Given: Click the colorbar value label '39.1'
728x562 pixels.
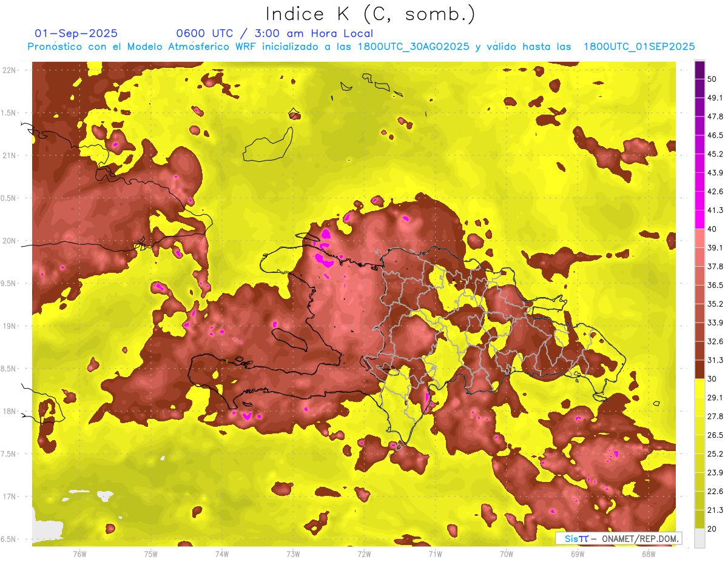Looking at the screenshot, I should click(x=715, y=247).
